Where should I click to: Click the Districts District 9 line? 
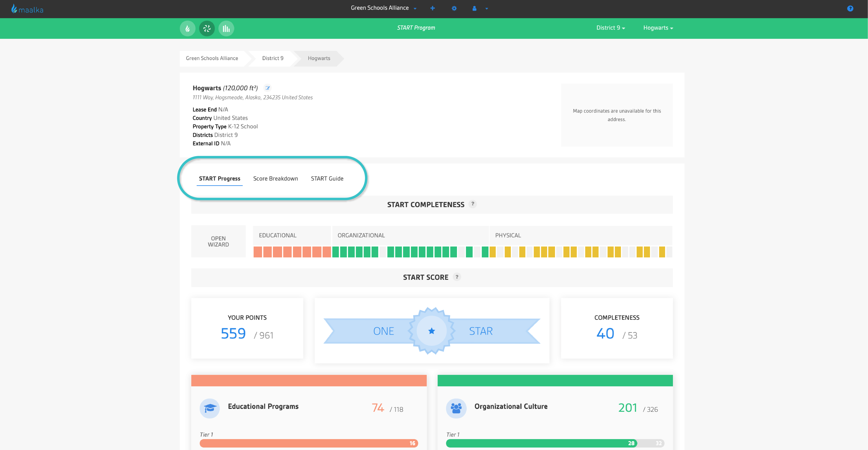[215, 135]
